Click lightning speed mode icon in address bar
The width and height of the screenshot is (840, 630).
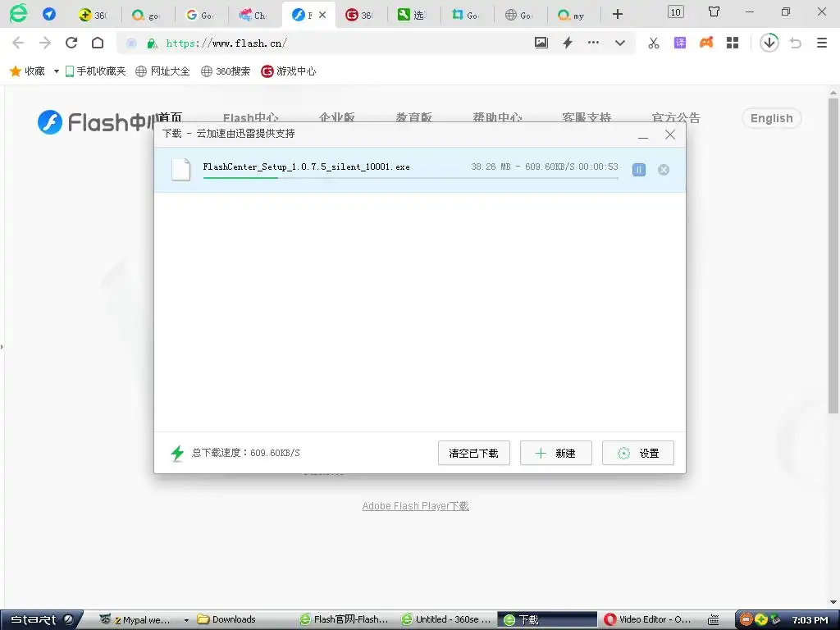click(x=568, y=43)
